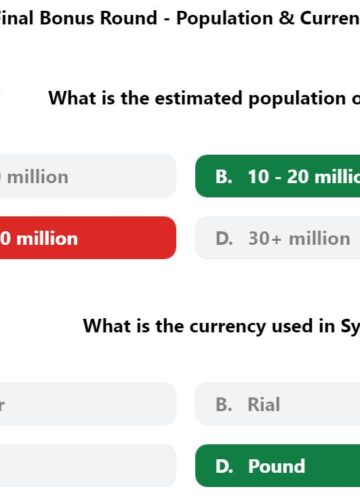Click the "30+ million" text

click(299, 239)
